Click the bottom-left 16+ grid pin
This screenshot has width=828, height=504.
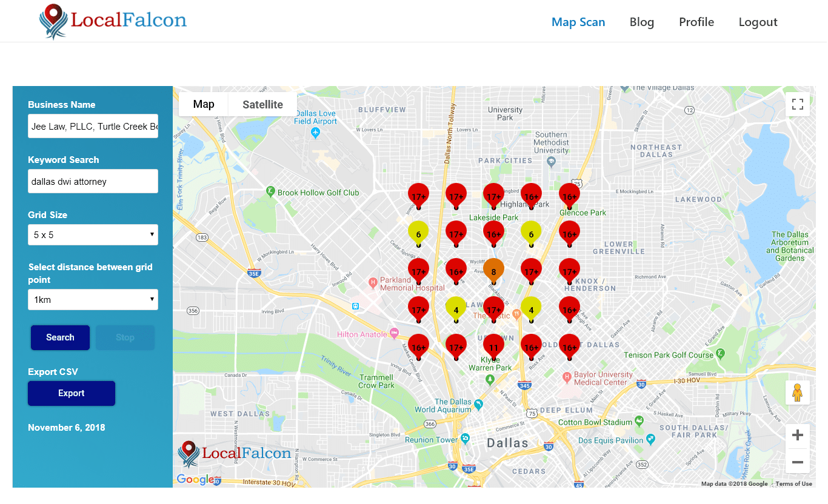418,346
